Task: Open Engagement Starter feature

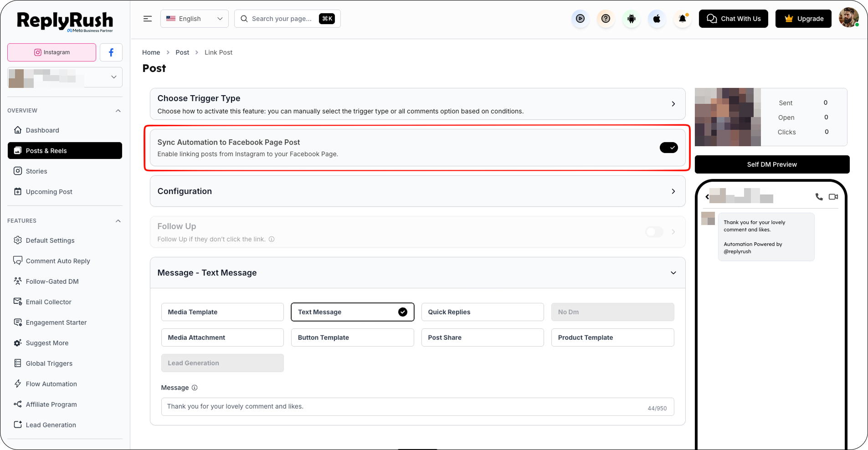Action: tap(65, 322)
